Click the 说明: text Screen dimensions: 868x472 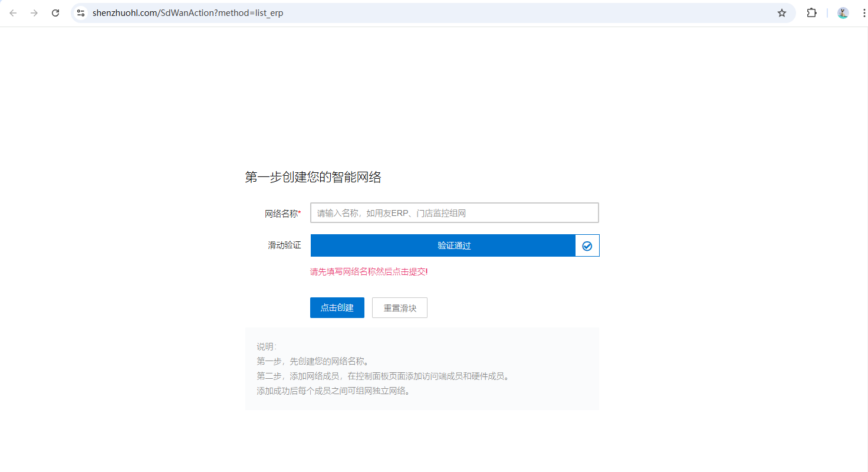(x=267, y=347)
